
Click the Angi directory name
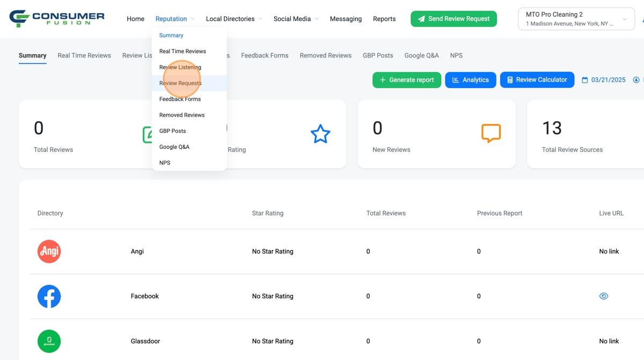pyautogui.click(x=137, y=251)
